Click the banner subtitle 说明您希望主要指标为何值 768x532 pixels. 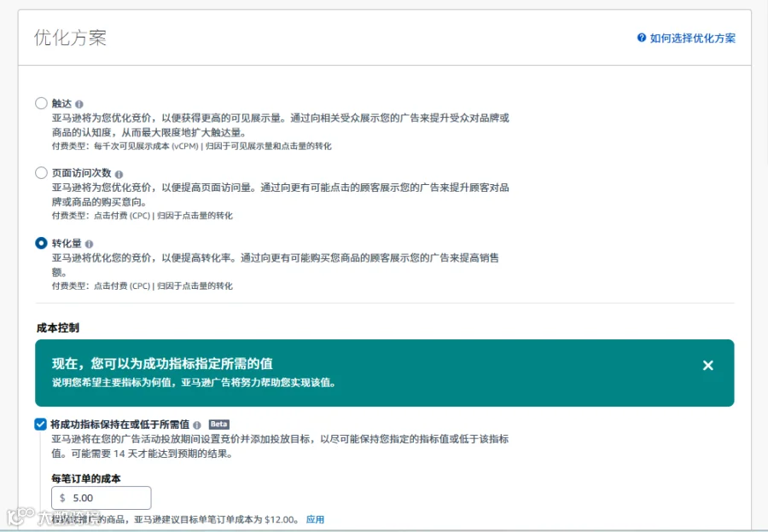pyautogui.click(x=195, y=383)
